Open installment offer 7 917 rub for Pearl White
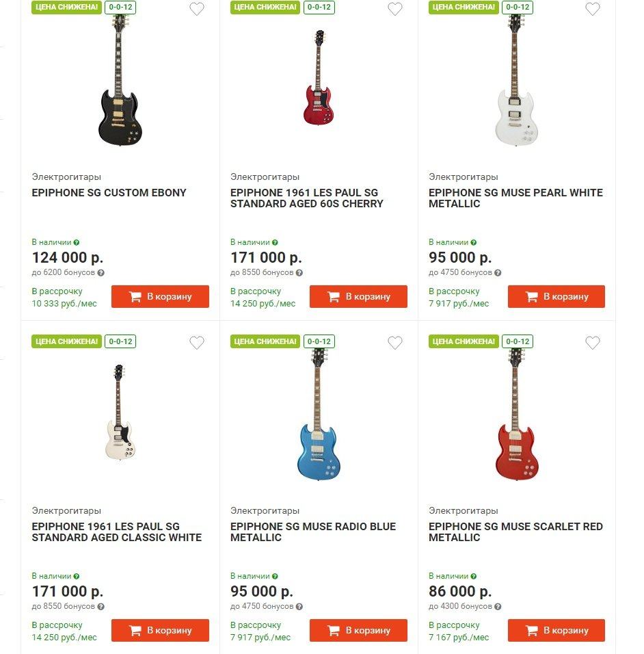 [x=459, y=298]
